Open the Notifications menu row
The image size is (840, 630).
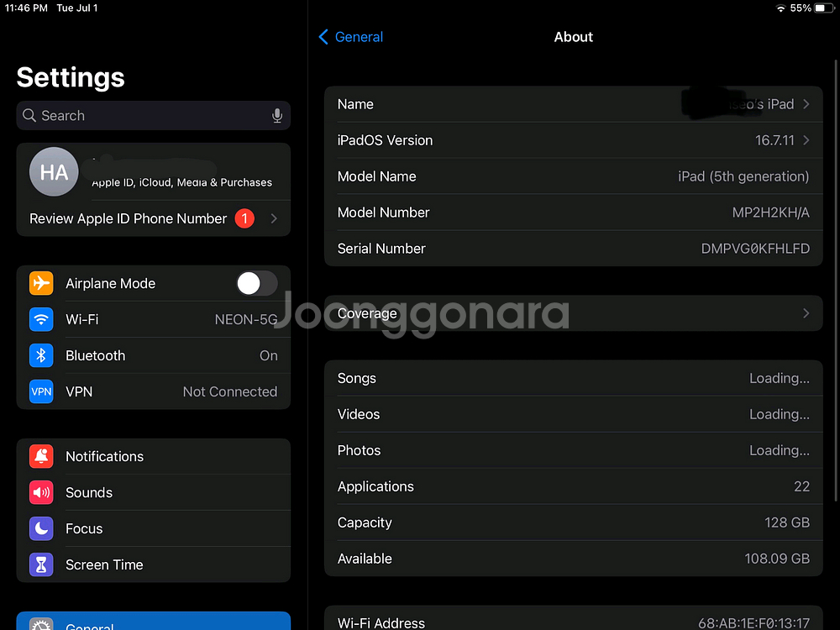click(x=154, y=456)
